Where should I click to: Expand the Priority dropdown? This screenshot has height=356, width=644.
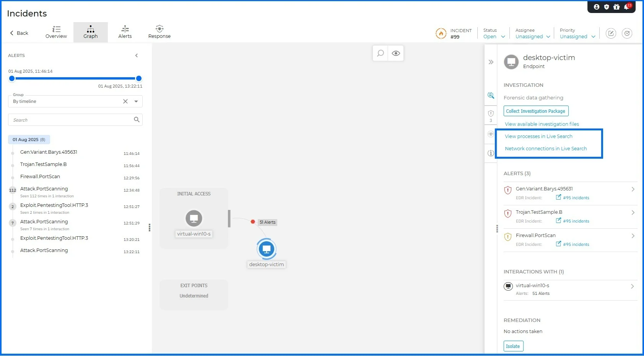coord(577,37)
